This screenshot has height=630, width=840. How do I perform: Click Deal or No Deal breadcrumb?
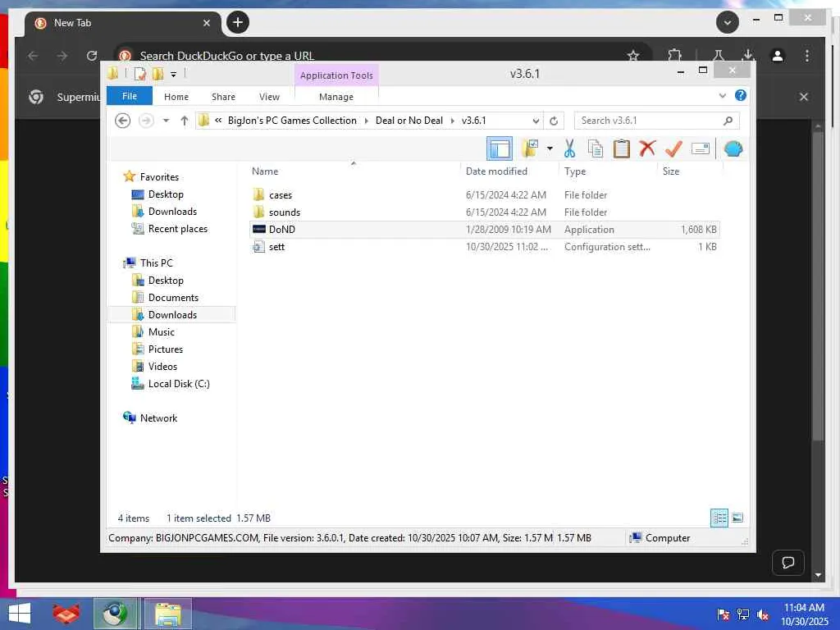tap(409, 121)
